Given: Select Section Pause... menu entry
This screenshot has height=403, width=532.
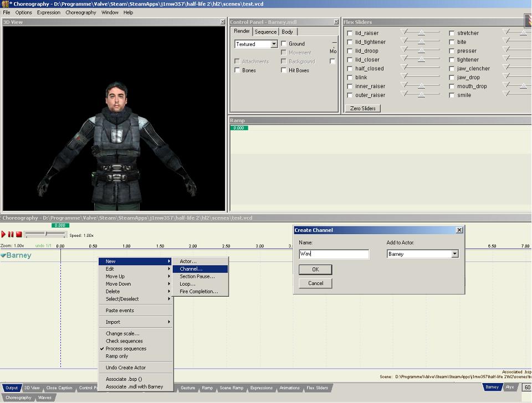Looking at the screenshot, I should (200, 276).
